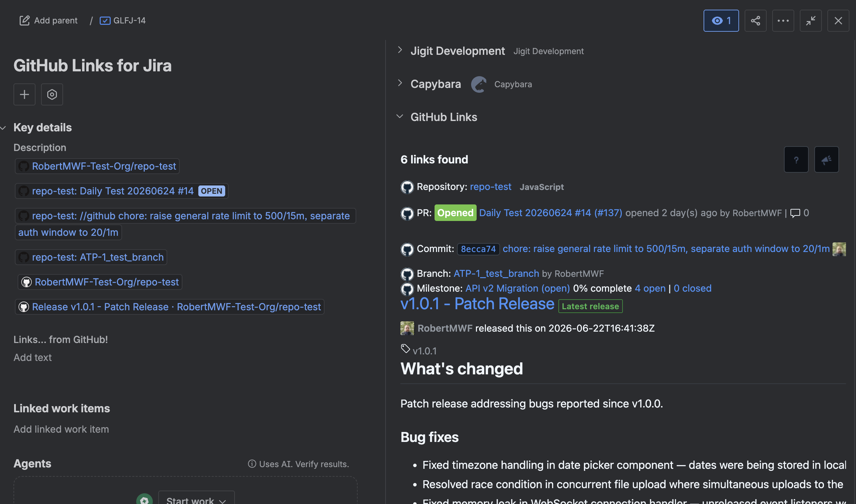Viewport: 856px width, 504px height.
Task: Expand the Jigit Development section
Action: 400,50
